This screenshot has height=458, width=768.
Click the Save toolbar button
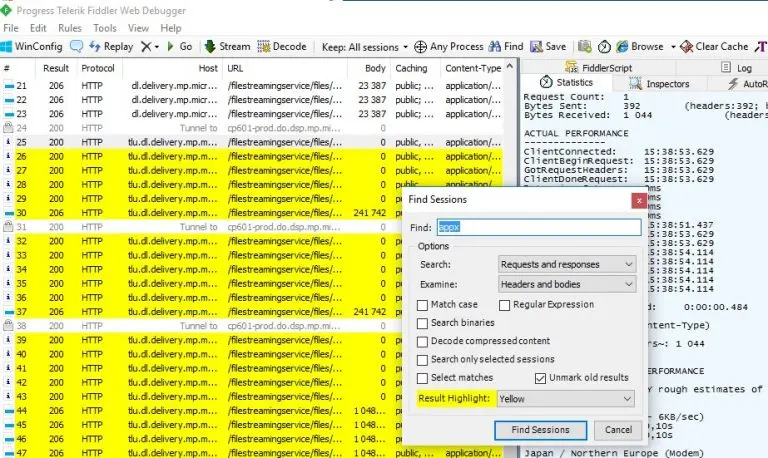[548, 47]
